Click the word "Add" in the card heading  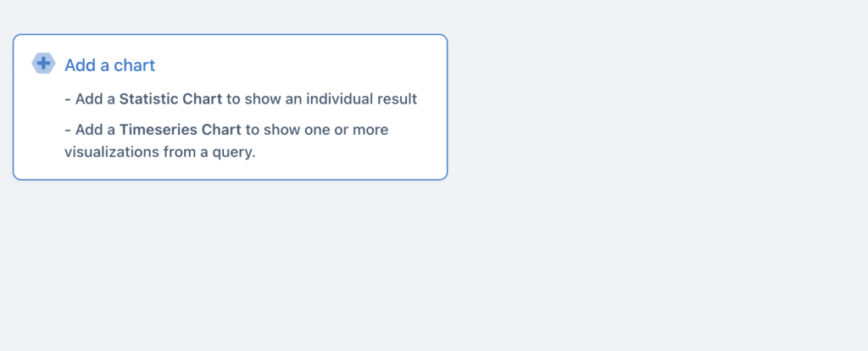click(81, 65)
